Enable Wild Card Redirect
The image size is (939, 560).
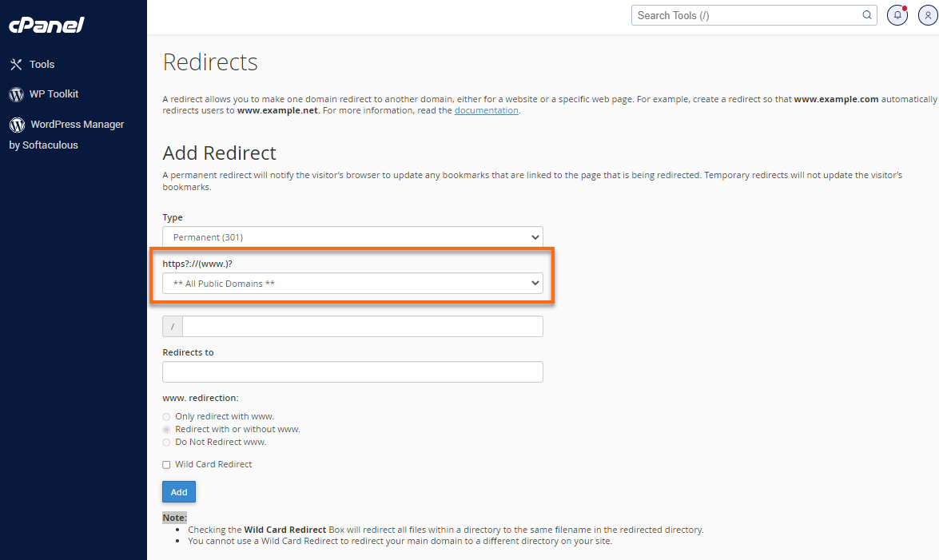click(x=166, y=464)
